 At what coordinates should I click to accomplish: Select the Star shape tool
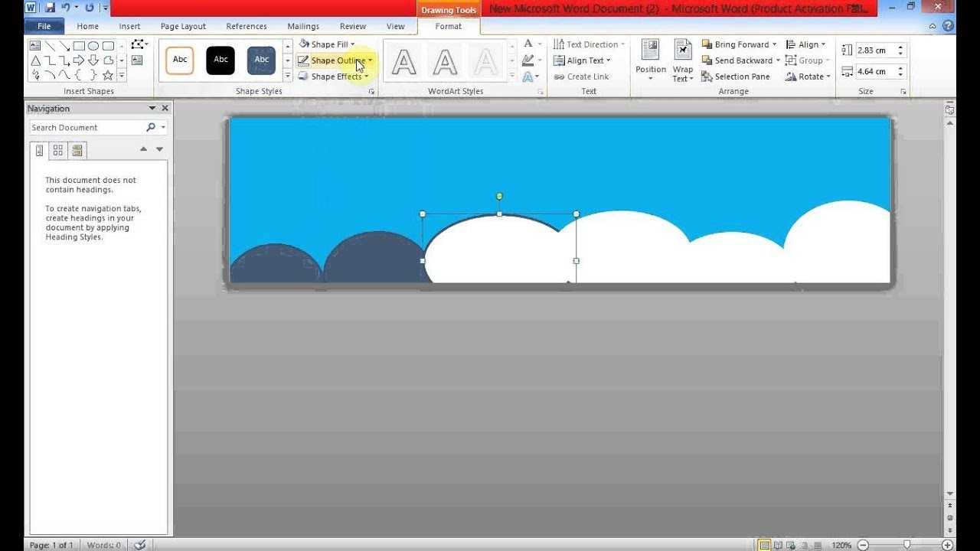[x=108, y=75]
